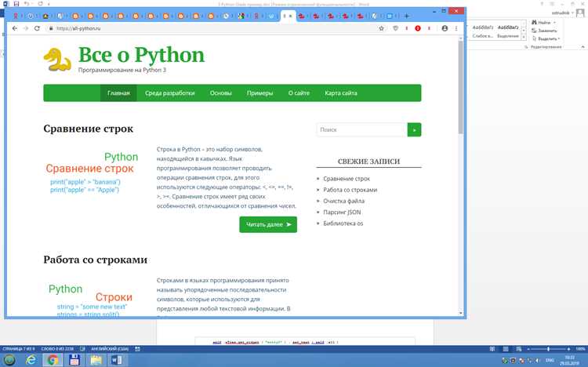Open the red circular extension icon
588x367 pixels.
point(418,28)
